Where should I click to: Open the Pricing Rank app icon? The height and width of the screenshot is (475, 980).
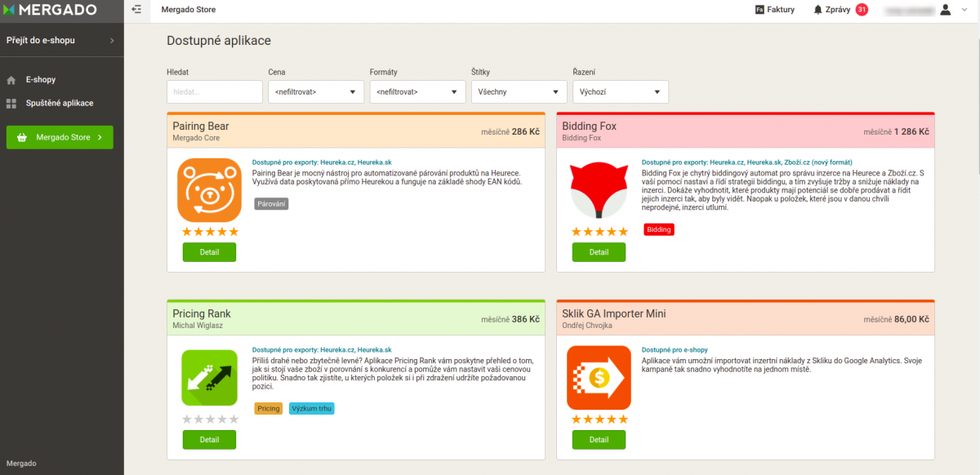pos(210,378)
